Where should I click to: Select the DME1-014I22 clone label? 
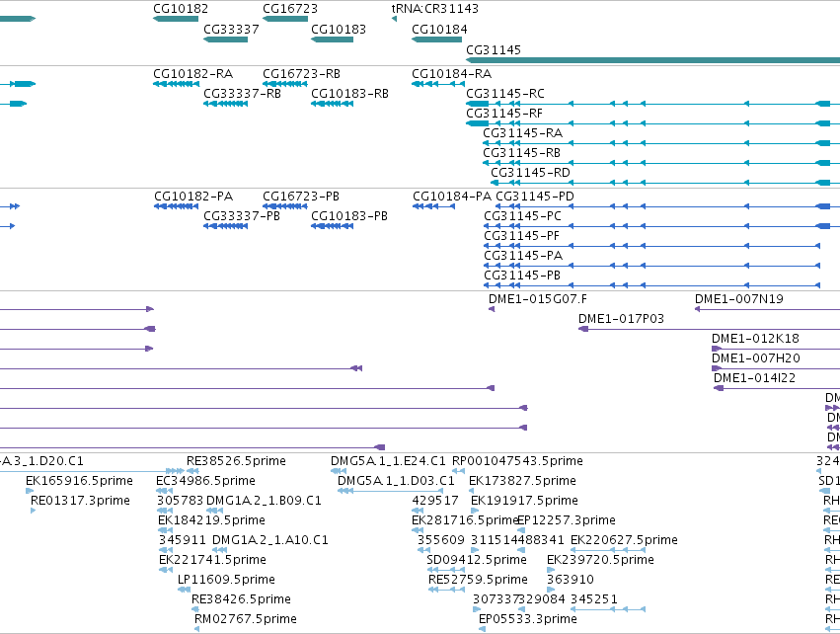pos(754,378)
